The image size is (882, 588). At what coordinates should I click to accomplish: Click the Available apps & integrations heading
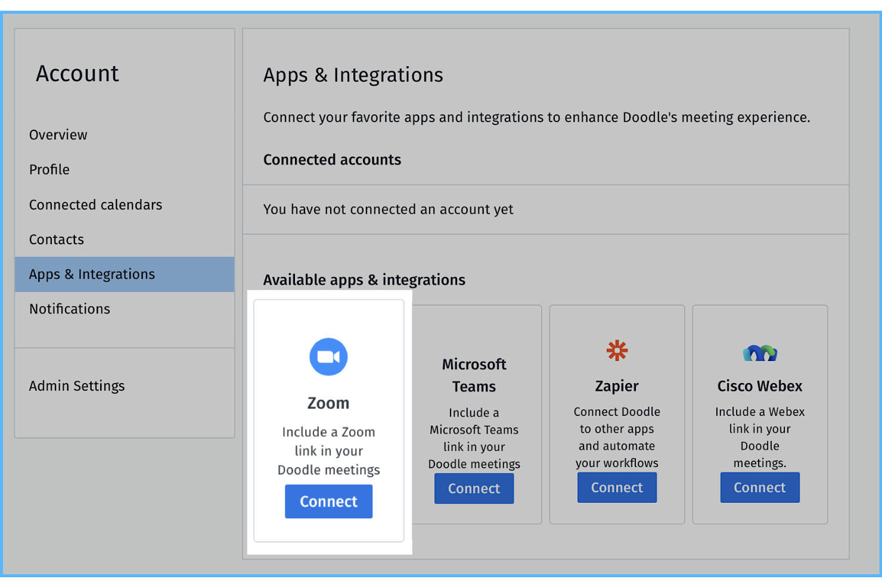[364, 280]
